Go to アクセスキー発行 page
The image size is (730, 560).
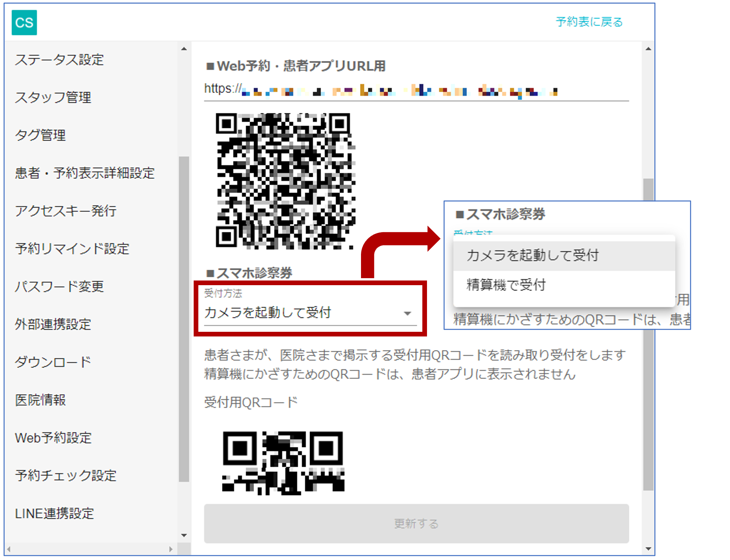pyautogui.click(x=66, y=211)
